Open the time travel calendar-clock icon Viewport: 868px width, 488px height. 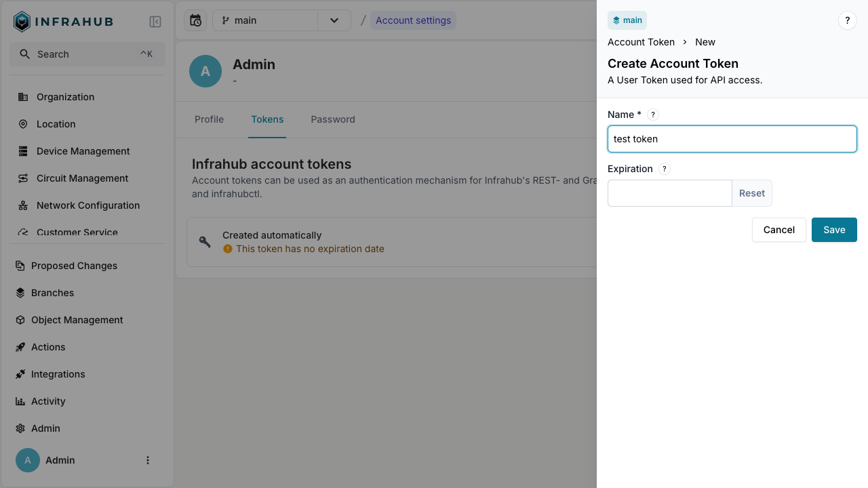(195, 20)
